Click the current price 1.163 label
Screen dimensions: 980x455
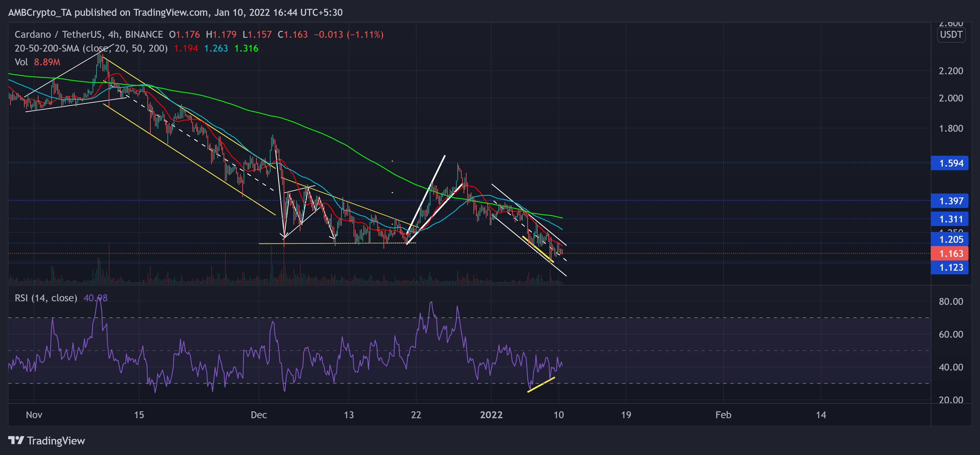949,253
